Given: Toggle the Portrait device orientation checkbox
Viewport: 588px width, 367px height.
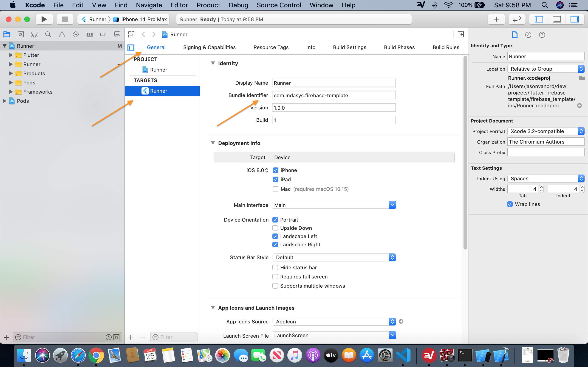Looking at the screenshot, I should [275, 220].
